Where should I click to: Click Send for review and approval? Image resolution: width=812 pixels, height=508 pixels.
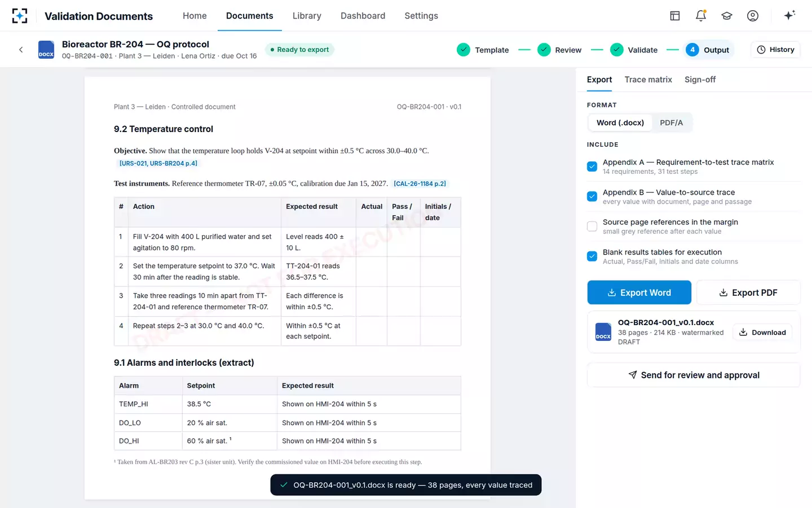coord(694,375)
